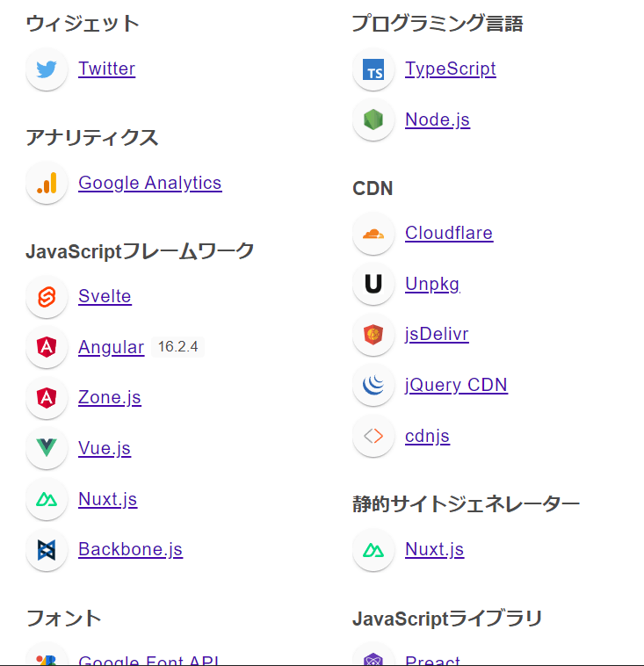
Task: Open the Google Font API link
Action: click(148, 660)
